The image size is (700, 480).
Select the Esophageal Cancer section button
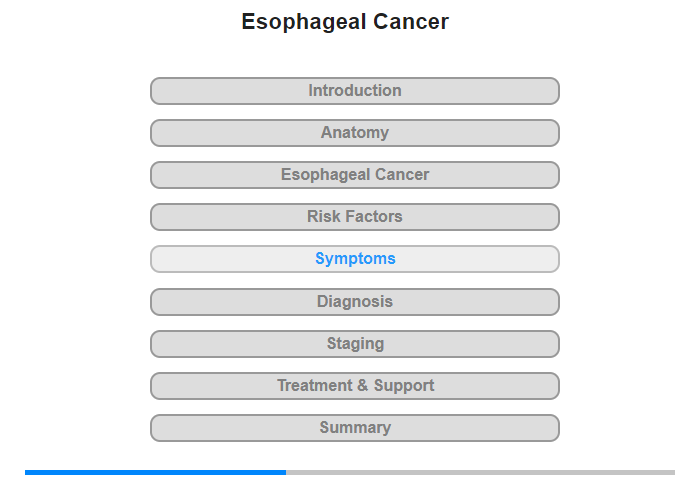(x=354, y=175)
